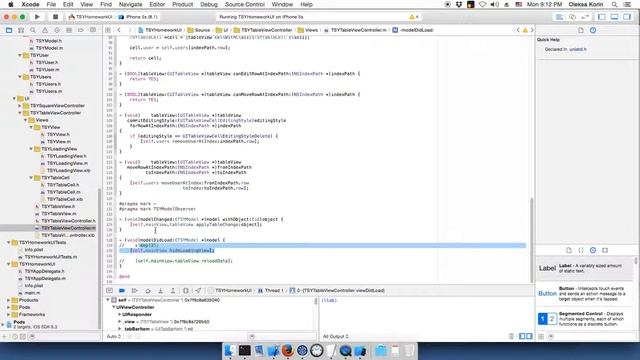This screenshot has width=640, height=360.
Task: Collapse the TSYUser group
Action: pyautogui.click(x=20, y=55)
